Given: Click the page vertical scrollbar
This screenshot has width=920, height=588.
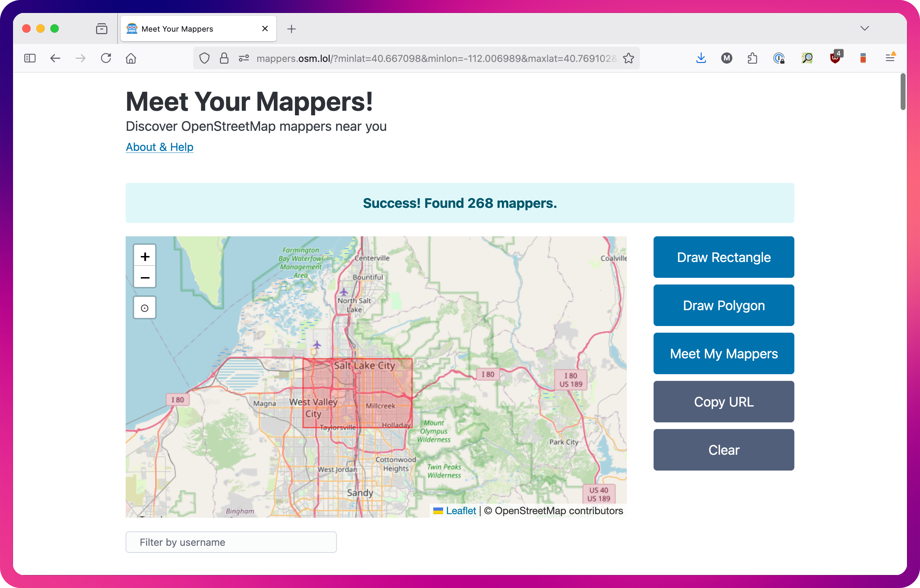Looking at the screenshot, I should click(903, 92).
